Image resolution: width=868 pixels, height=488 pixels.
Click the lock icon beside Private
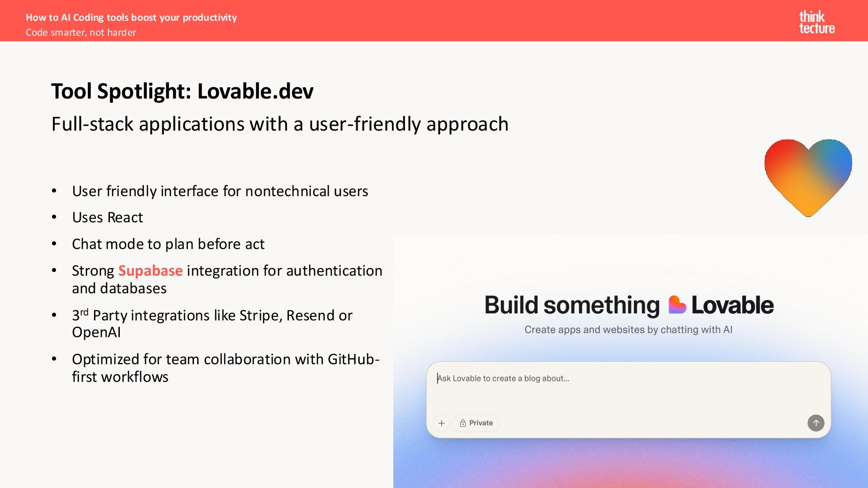tap(463, 423)
